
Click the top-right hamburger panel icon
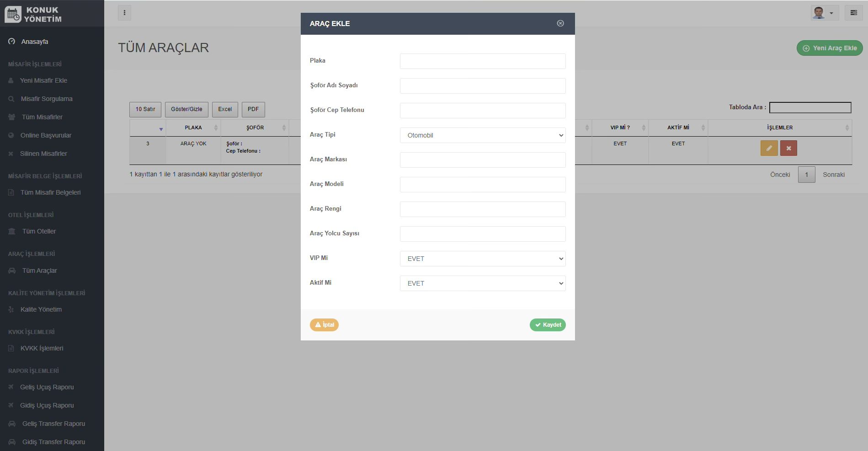[x=853, y=13]
